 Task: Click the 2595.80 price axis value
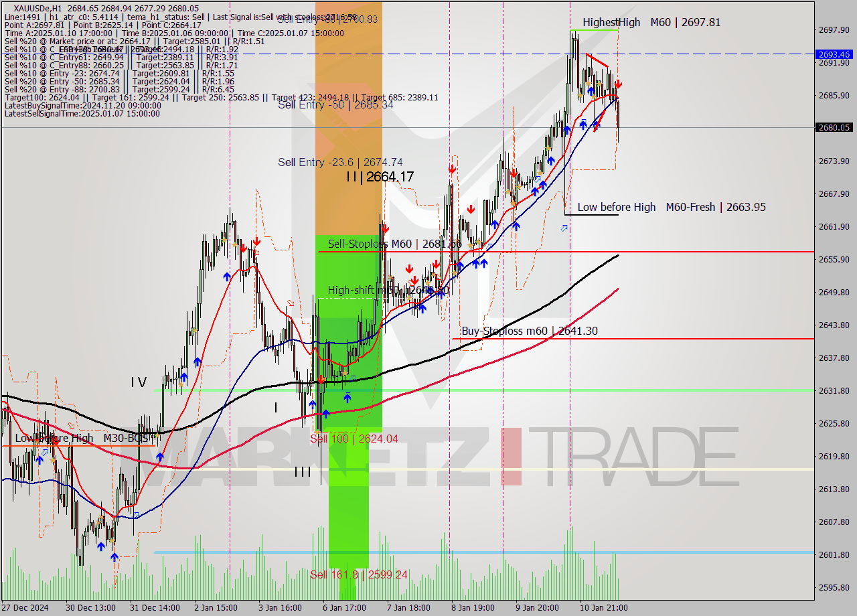(834, 587)
